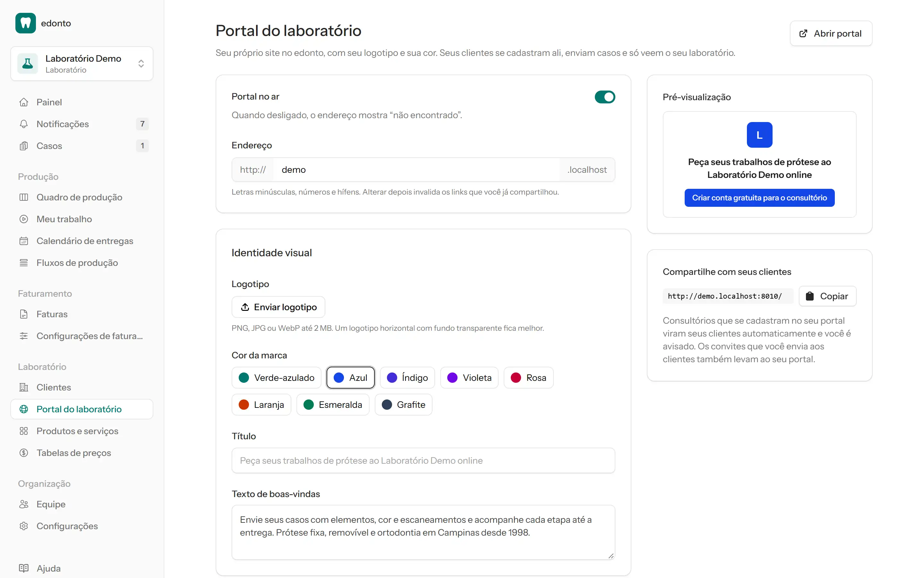Expand the Laboratório Demo organization switcher
Screen dimensions: 924x578
click(82, 64)
